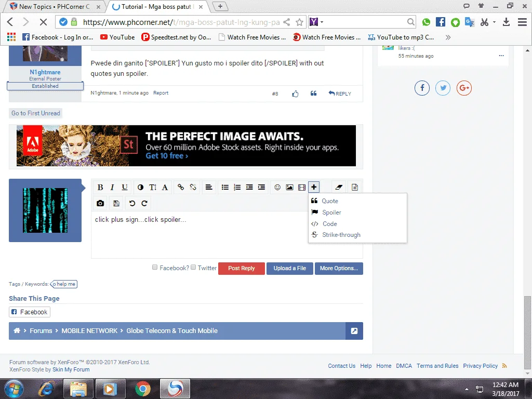Viewport: 532px width, 399px height.
Task: Open a new browser tab
Action: 220,6
